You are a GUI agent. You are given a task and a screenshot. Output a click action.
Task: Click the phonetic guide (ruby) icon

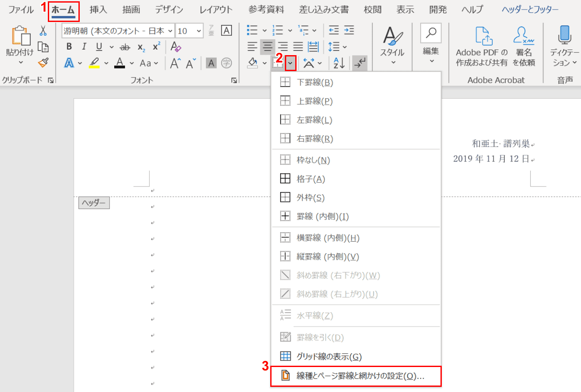pyautogui.click(x=211, y=30)
